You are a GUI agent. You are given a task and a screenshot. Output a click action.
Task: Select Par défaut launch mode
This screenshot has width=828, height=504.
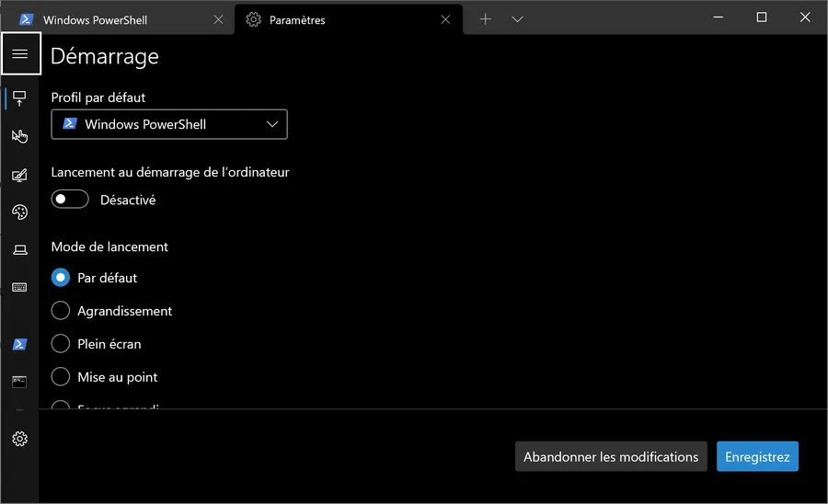point(60,277)
